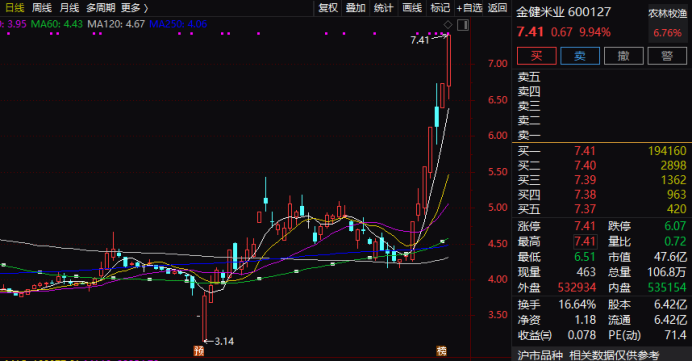This screenshot has width=693, height=361.
Task: Click the diamond icon above the chart
Action: pos(448,25)
